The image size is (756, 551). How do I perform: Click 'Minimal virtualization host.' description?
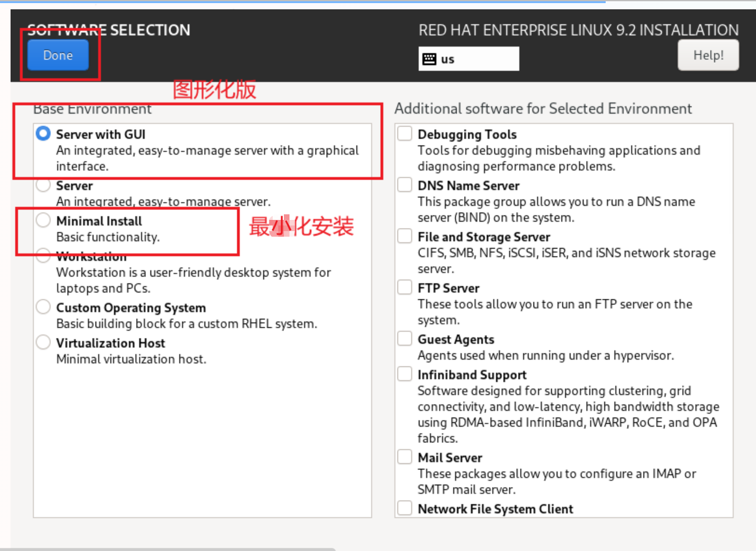131,359
